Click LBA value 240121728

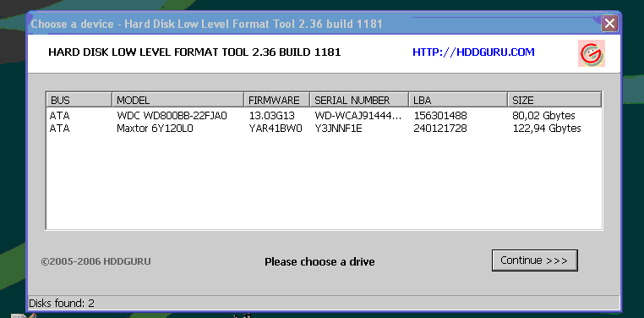[x=440, y=129]
